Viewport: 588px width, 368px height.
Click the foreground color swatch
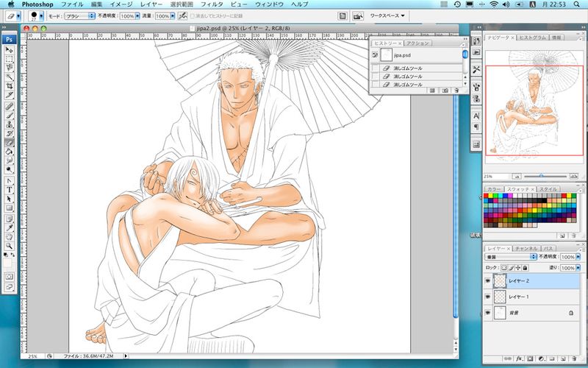click(7, 262)
